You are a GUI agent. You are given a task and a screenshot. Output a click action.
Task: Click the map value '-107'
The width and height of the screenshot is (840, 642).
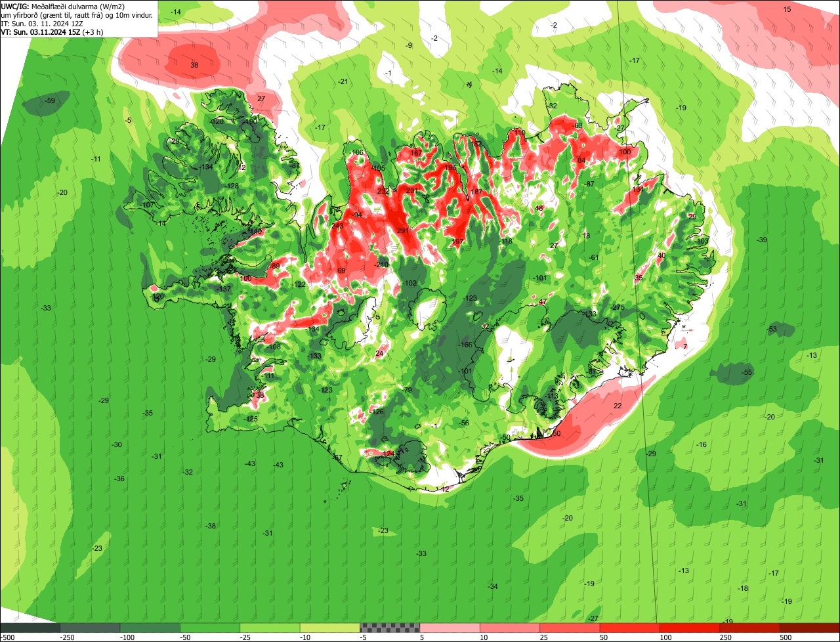click(x=147, y=205)
